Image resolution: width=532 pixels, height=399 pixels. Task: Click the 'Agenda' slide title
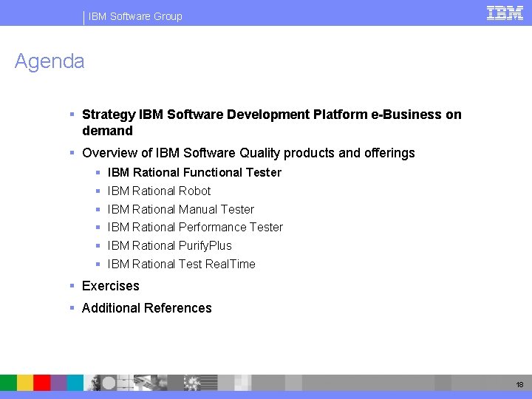pos(50,61)
